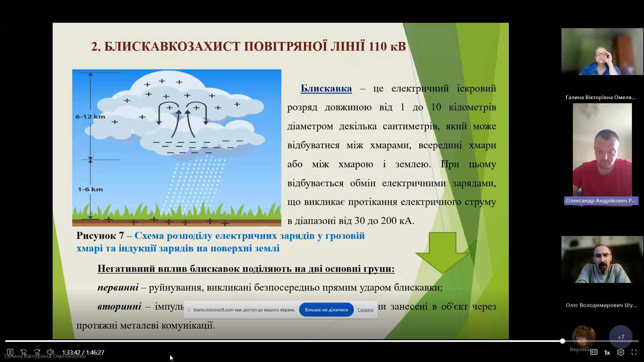Click Вероніка participant avatar
Viewport: 644px width, 362px height.
tap(584, 337)
